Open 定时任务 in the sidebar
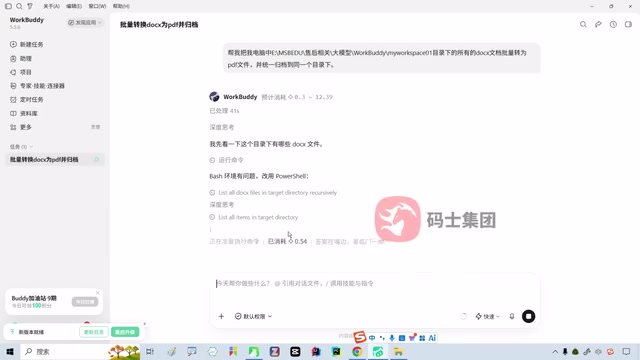This screenshot has width=640, height=360. pyautogui.click(x=27, y=100)
